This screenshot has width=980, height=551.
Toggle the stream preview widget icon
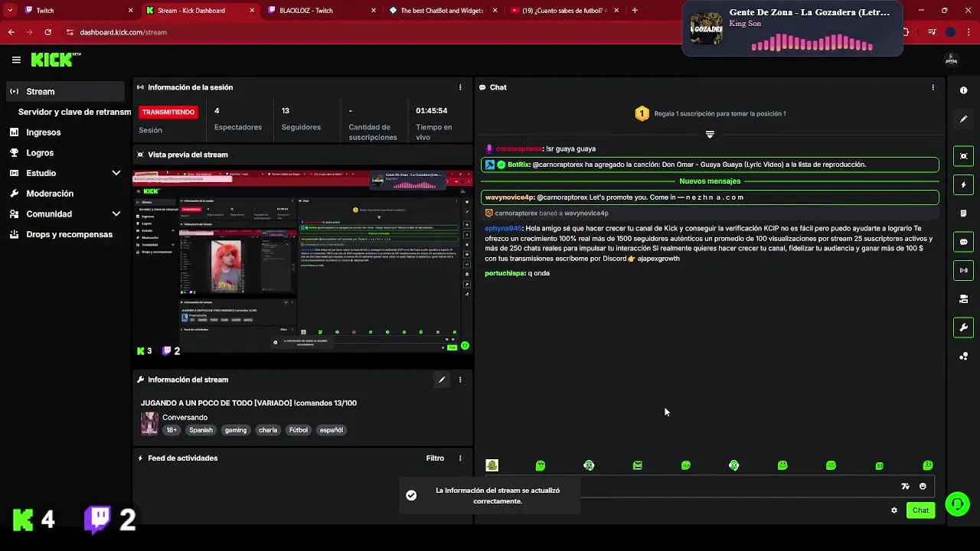[963, 156]
